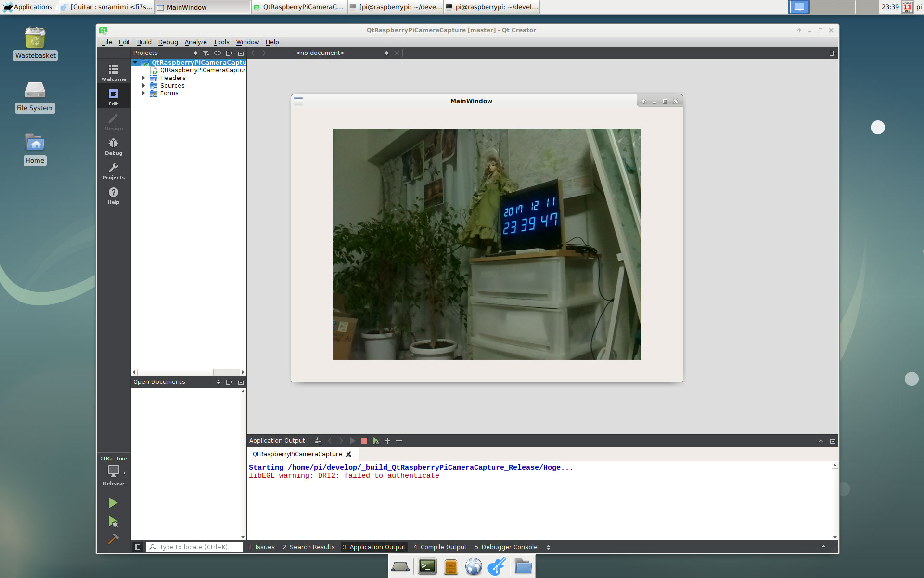Run the project with green play button

pos(113,503)
